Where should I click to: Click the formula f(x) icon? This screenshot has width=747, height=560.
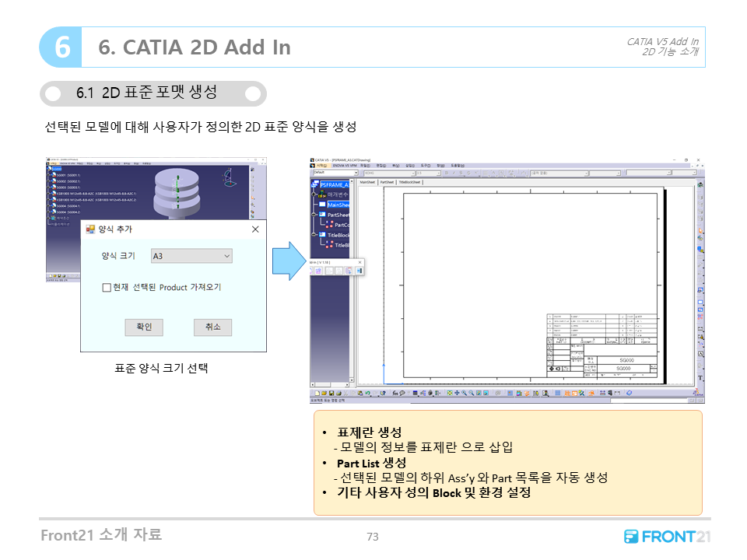[395, 394]
